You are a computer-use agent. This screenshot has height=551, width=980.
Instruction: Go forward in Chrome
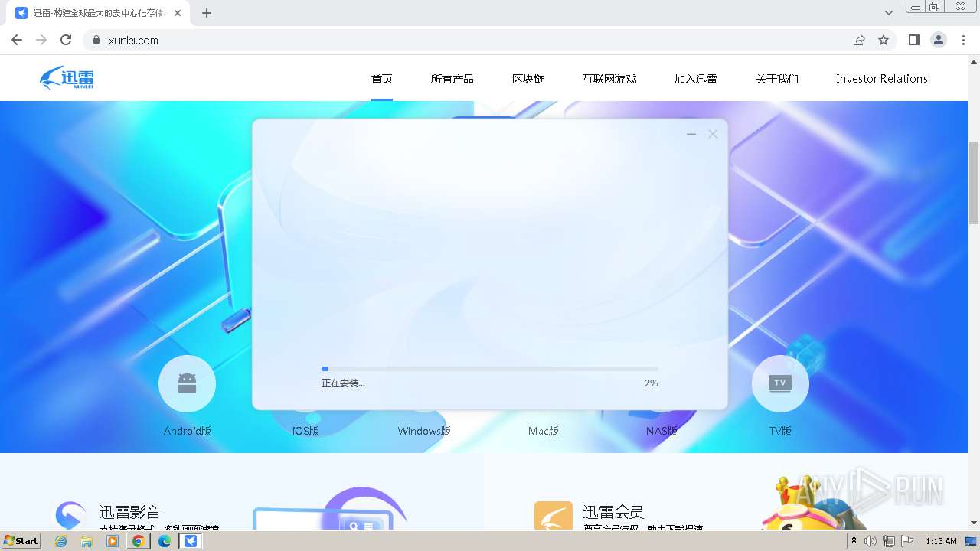pyautogui.click(x=41, y=41)
